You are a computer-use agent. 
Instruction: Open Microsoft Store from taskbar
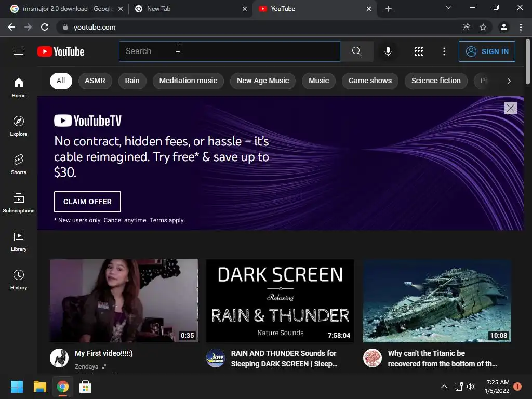pyautogui.click(x=85, y=387)
